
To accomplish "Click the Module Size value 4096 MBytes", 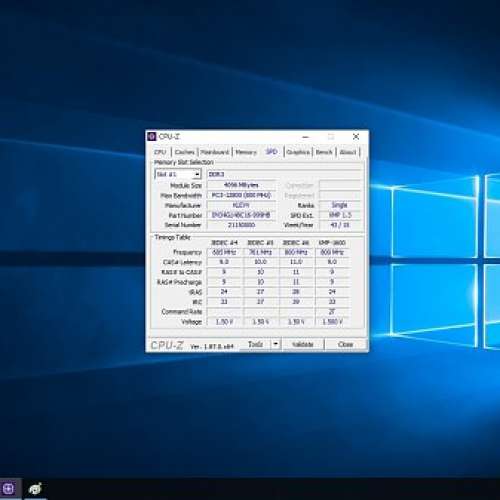I will click(241, 185).
